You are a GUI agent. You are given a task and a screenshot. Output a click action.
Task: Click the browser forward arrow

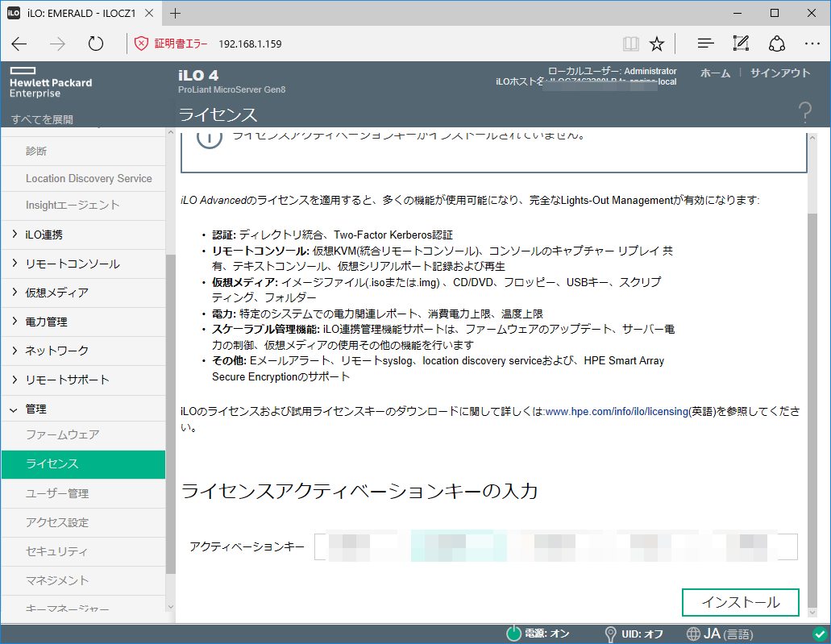(57, 44)
